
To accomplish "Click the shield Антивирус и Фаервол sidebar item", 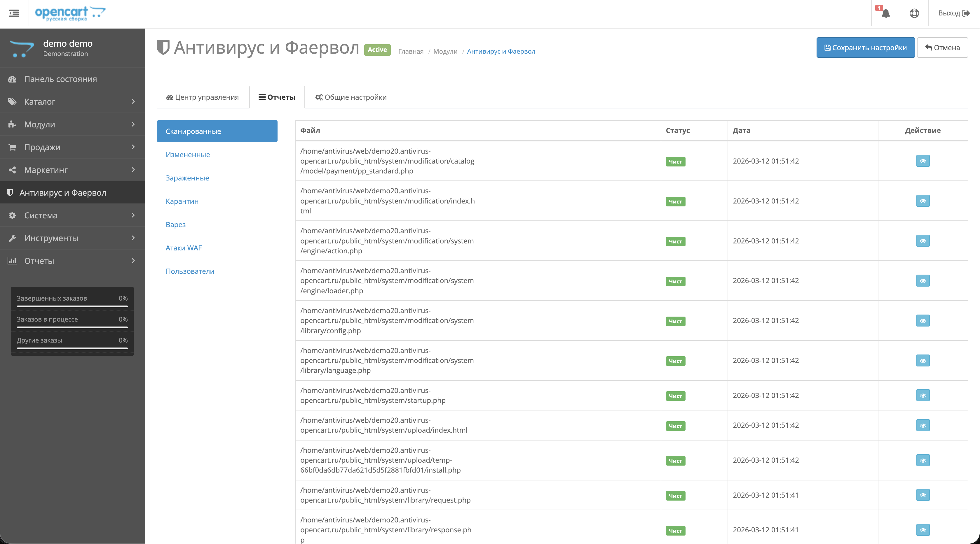I will point(62,193).
